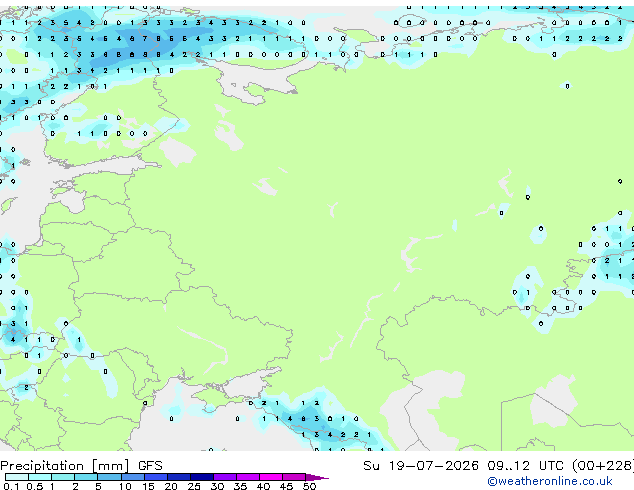The height and width of the screenshot is (490, 634).
Task: Click the legend value label '15'
Action: pyautogui.click(x=148, y=486)
